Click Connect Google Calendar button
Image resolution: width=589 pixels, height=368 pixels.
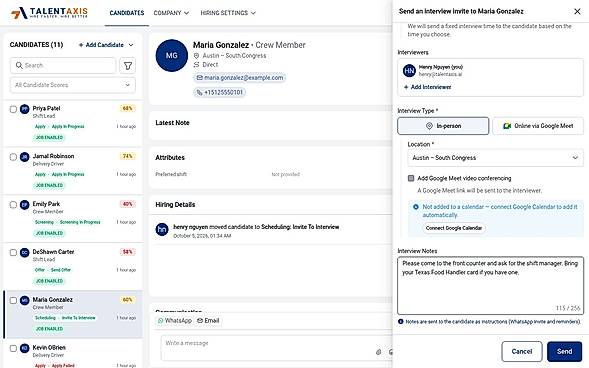[x=454, y=228]
